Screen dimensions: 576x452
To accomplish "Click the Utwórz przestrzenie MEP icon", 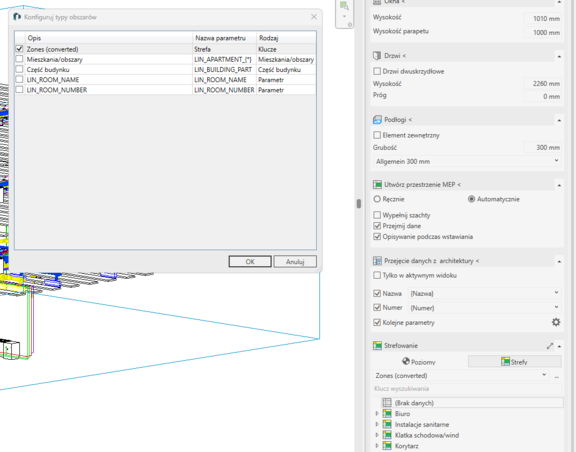I will pyautogui.click(x=377, y=184).
